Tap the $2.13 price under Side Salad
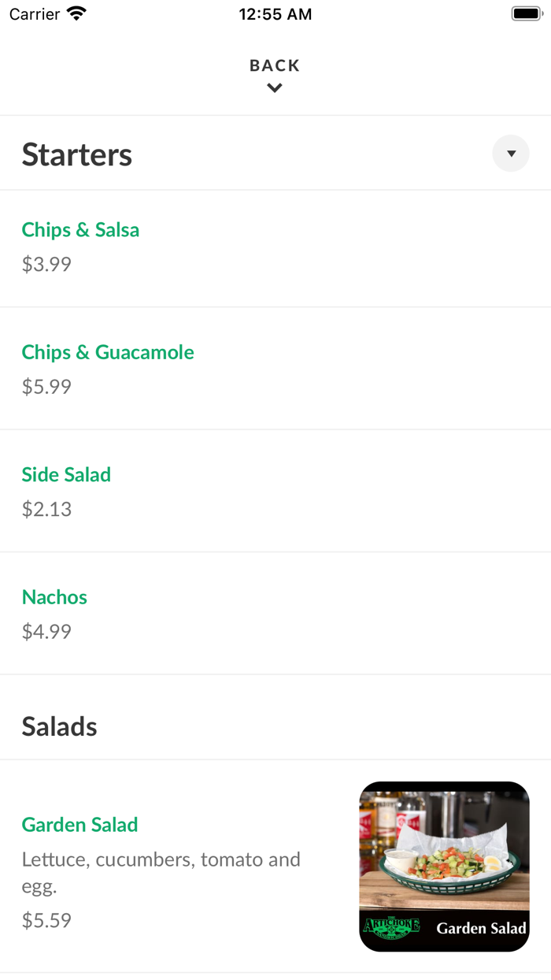Screen dimensions: 551x980 (46, 509)
